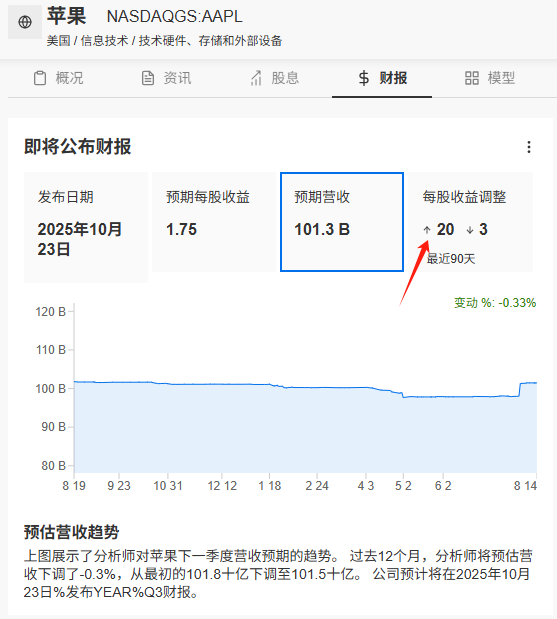Screen dimensions: 557x619
Task: Switch to the 概况 tab
Action: tap(58, 78)
